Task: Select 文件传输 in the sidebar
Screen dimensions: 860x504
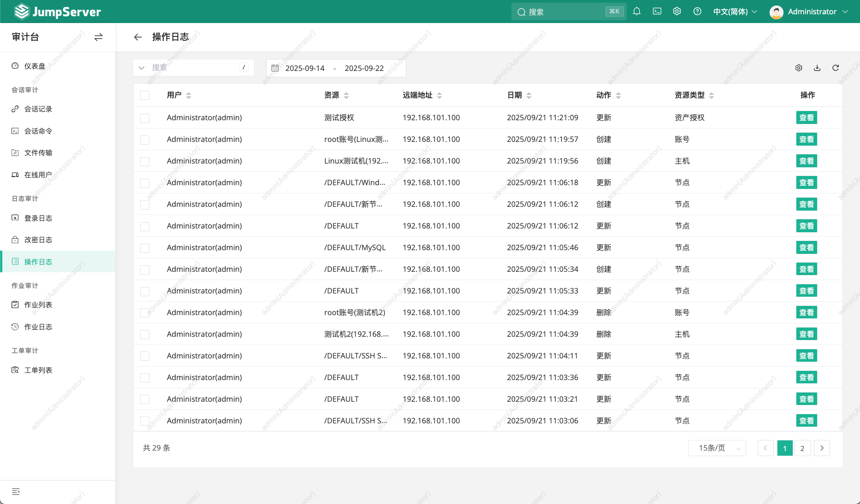Action: coord(39,152)
